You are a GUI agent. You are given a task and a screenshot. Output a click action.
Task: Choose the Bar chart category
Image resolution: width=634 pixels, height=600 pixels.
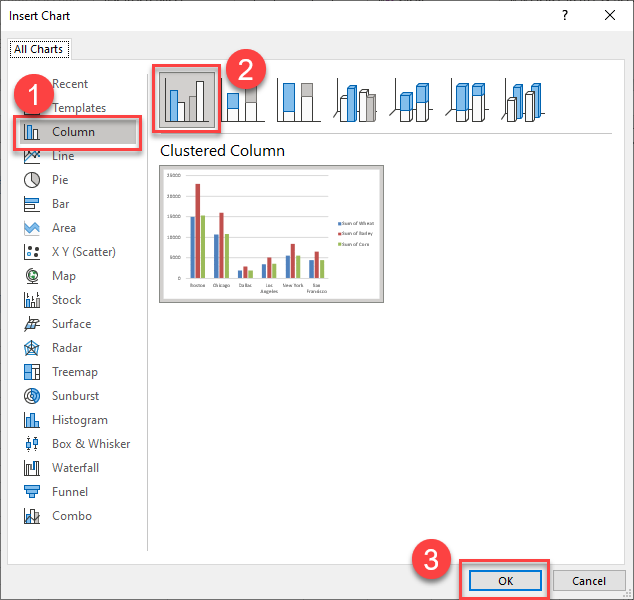(60, 204)
